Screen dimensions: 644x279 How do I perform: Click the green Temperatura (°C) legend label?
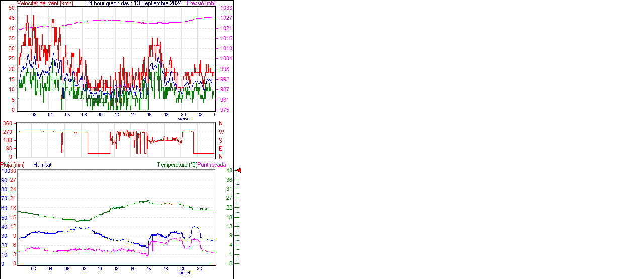[177, 165]
